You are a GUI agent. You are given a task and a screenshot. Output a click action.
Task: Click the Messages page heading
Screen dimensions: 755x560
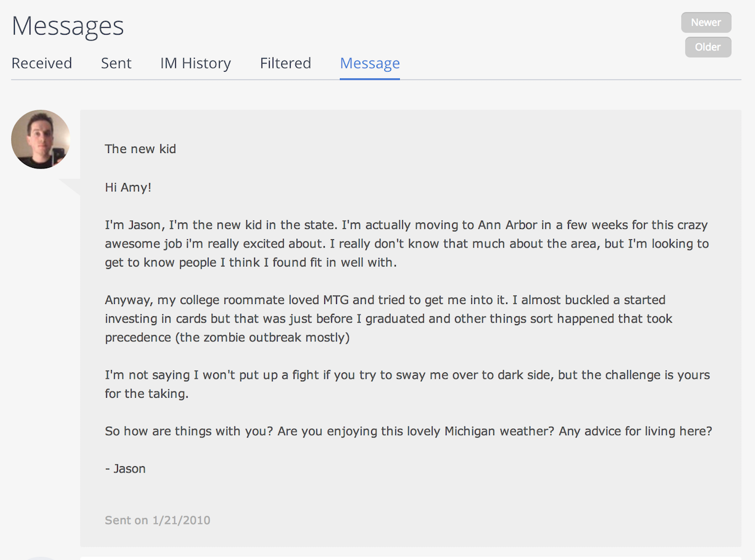pyautogui.click(x=68, y=26)
